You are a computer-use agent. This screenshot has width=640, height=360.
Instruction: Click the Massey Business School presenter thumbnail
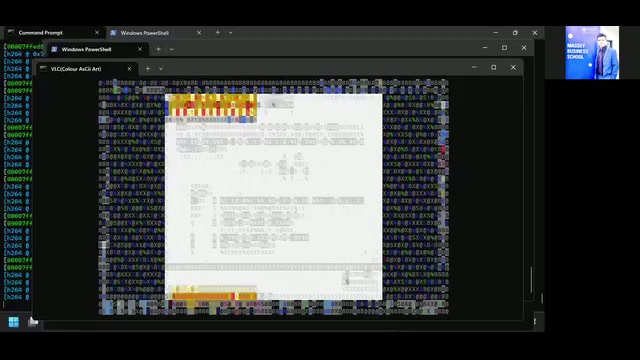[592, 53]
